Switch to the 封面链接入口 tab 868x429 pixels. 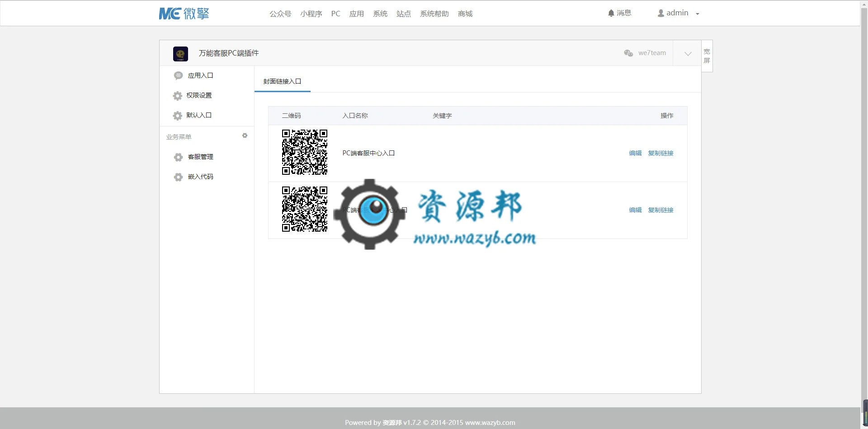282,81
